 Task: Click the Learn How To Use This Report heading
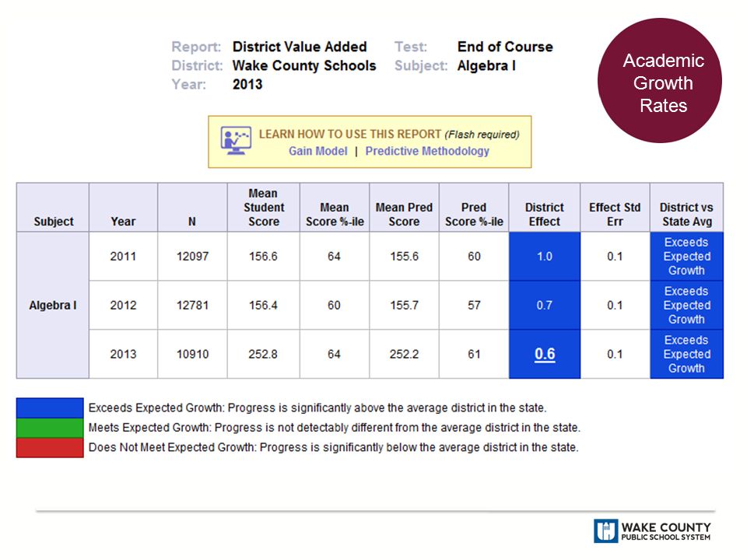(350, 135)
